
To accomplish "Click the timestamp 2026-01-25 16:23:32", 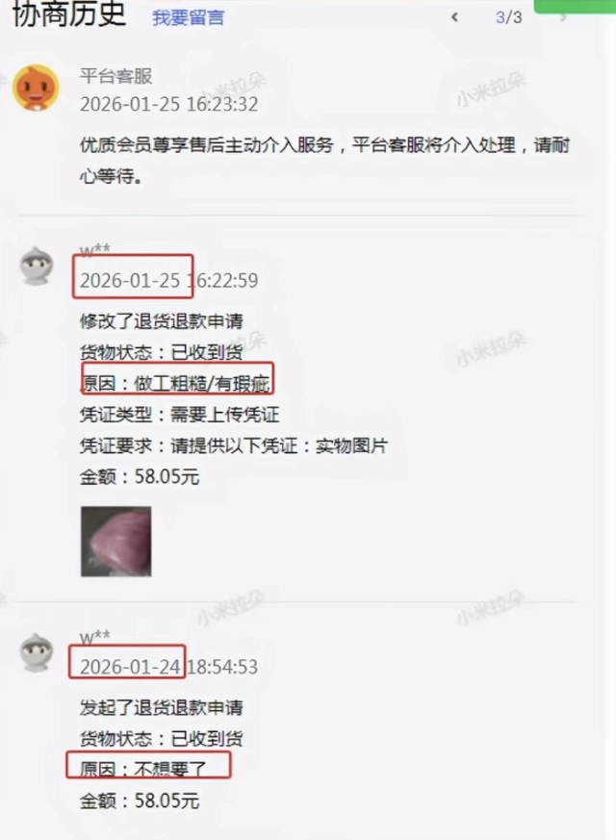I will pos(168,104).
